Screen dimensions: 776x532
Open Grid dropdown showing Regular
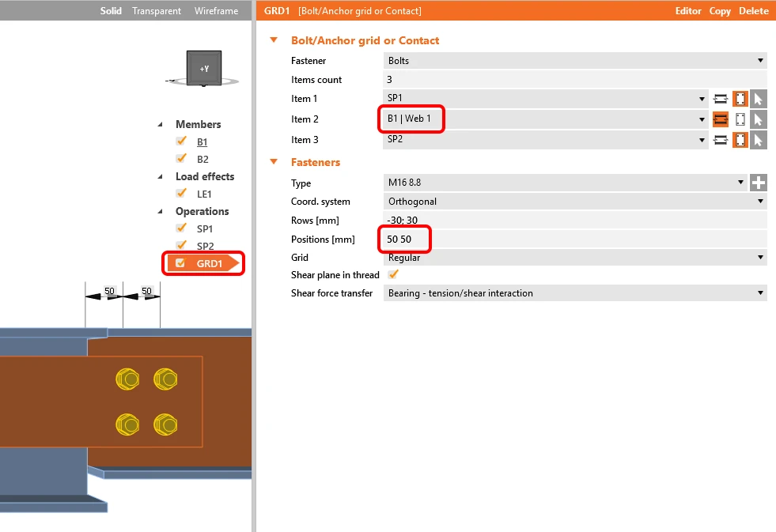pyautogui.click(x=575, y=258)
